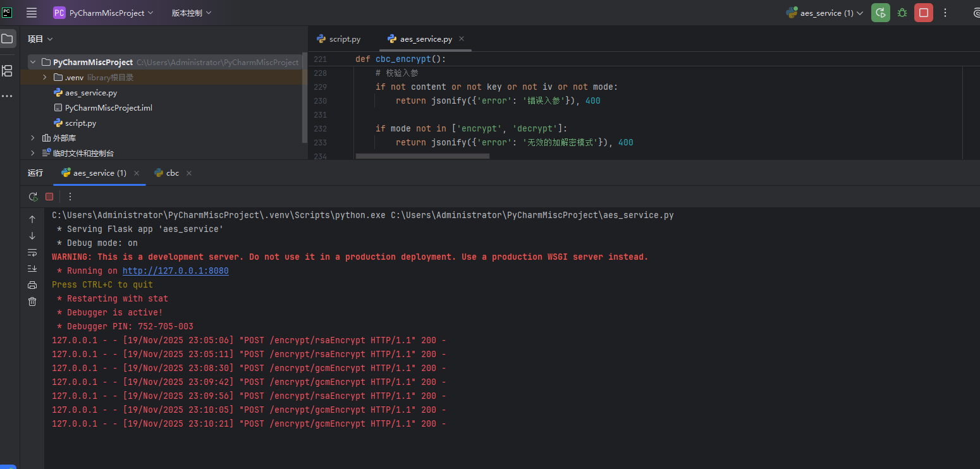Start debugging with the bug icon
This screenshot has height=469, width=980.
click(902, 13)
